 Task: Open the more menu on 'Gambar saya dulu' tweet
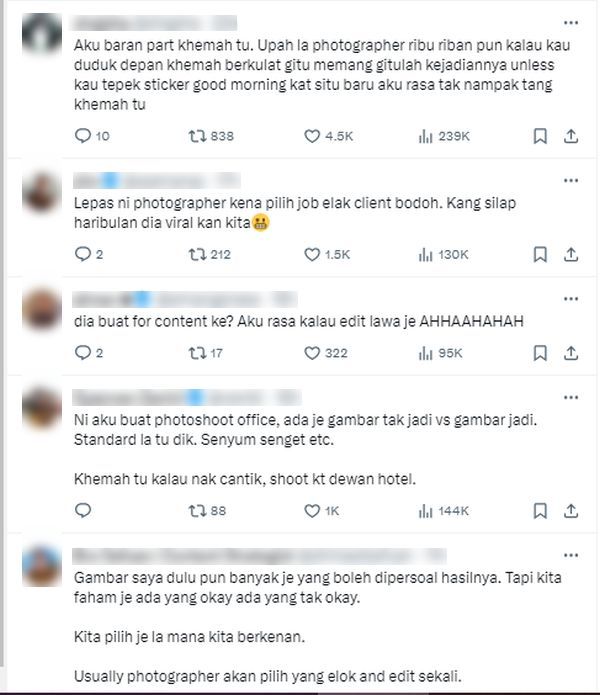(571, 555)
